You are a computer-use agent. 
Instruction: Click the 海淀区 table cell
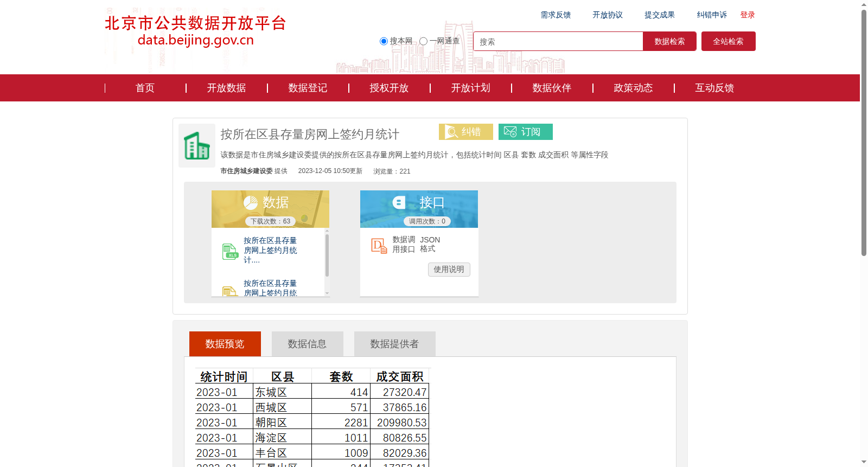[283, 437]
